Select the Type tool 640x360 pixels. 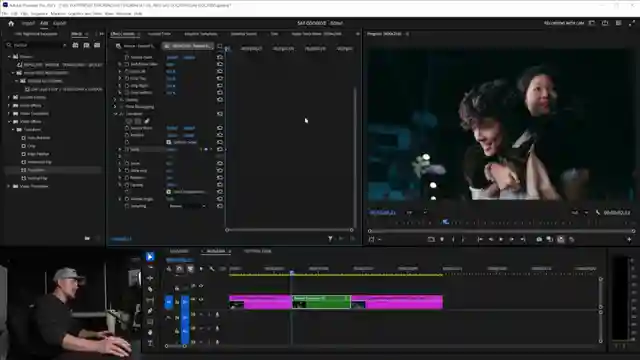point(150,343)
